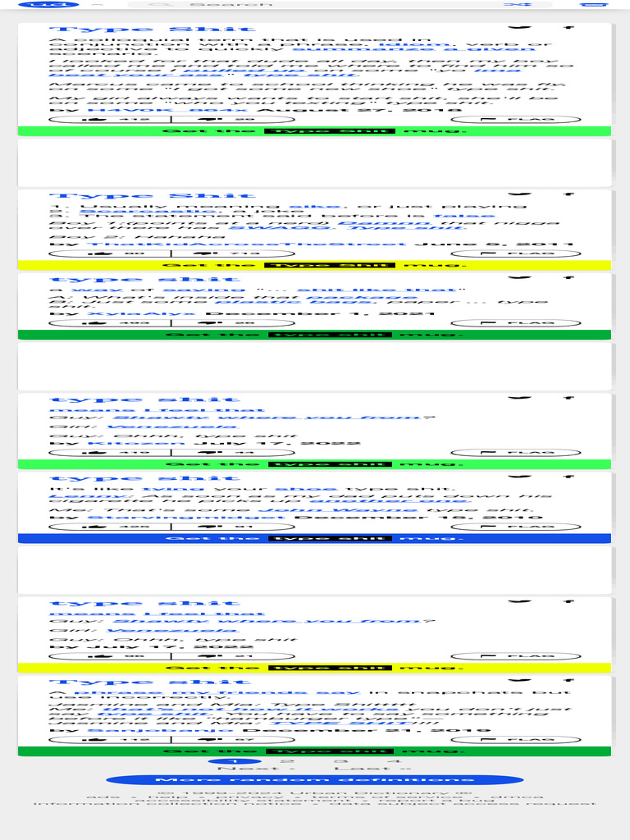Share ThatKidAcrossTheStreet's definition on Twitter
Screen dimensions: 630x840
pos(519,194)
